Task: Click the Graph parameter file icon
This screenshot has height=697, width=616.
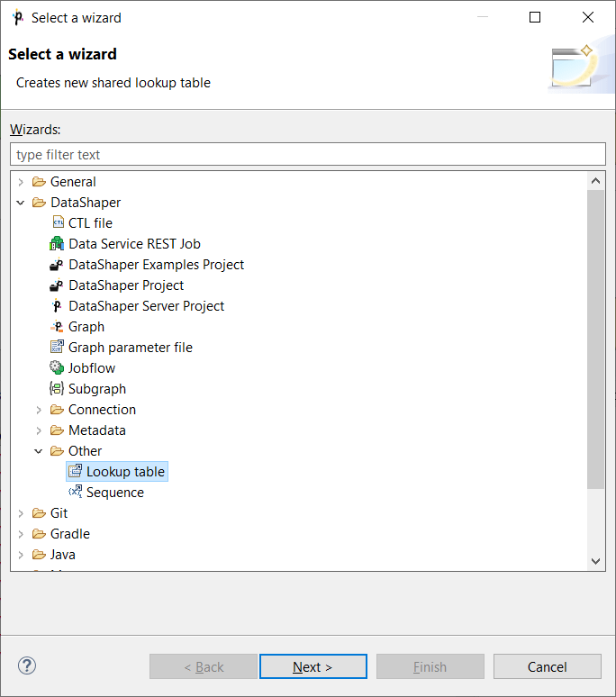Action: pos(57,348)
